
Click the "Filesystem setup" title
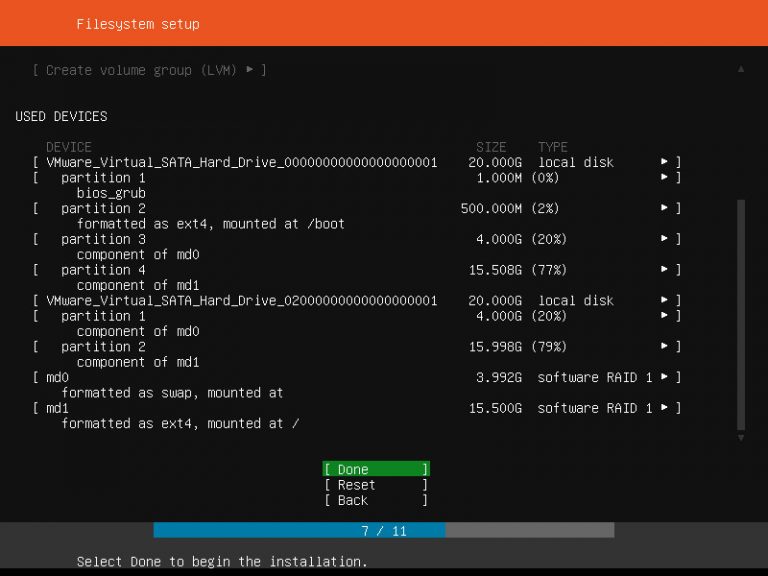click(138, 24)
